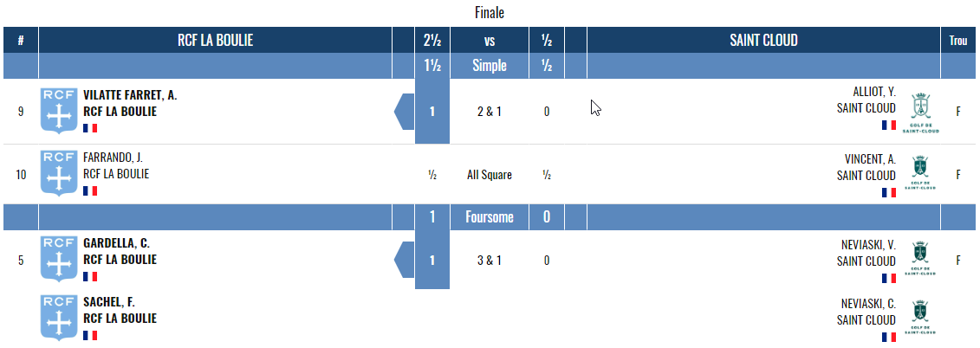
Task: Click the Simple section header row
Action: [490, 66]
